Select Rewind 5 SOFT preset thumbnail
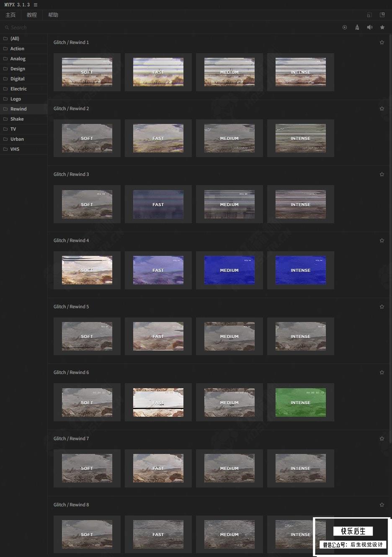This screenshot has height=557, width=392. [87, 336]
